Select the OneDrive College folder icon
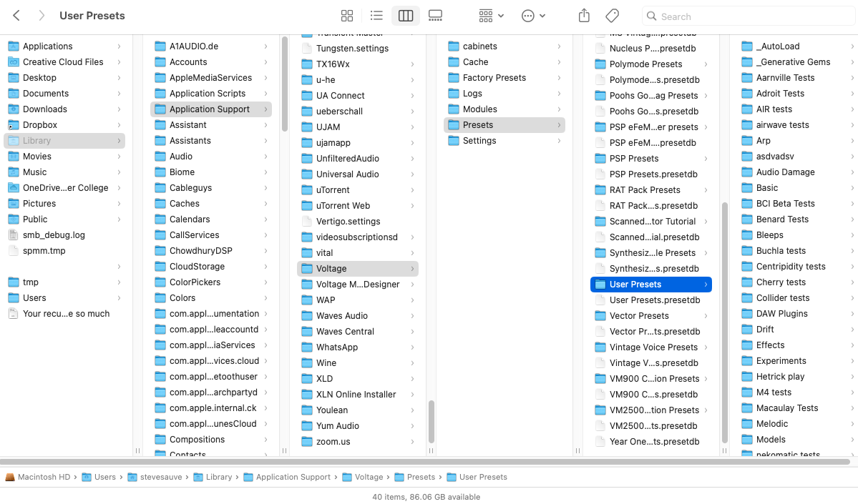858x504 pixels. click(x=14, y=188)
